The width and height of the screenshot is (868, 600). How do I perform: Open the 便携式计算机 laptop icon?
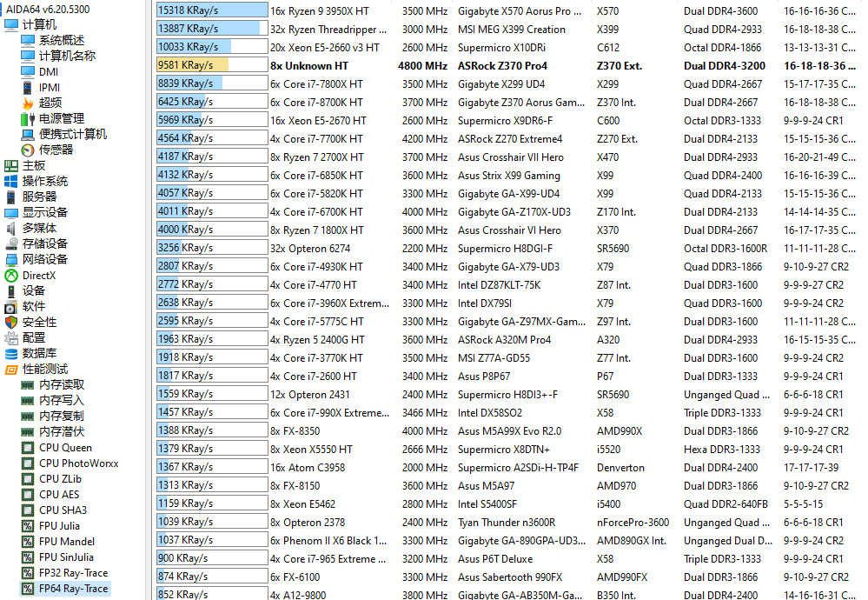[28, 134]
